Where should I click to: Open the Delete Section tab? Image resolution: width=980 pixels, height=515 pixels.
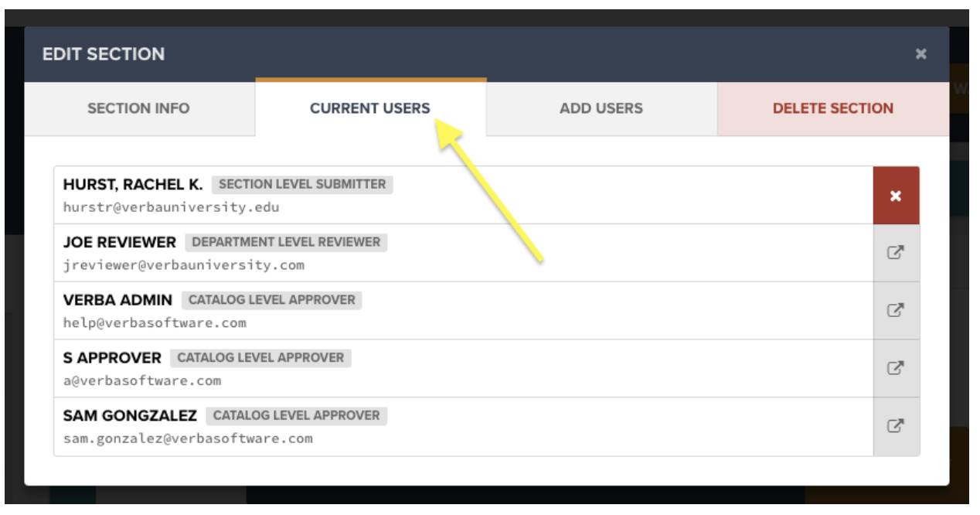pyautogui.click(x=833, y=108)
